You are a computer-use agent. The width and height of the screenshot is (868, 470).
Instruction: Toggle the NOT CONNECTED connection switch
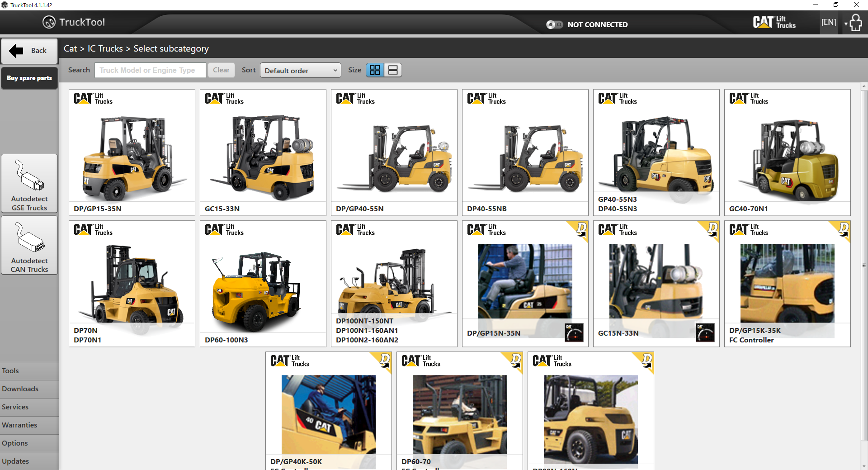tap(554, 24)
